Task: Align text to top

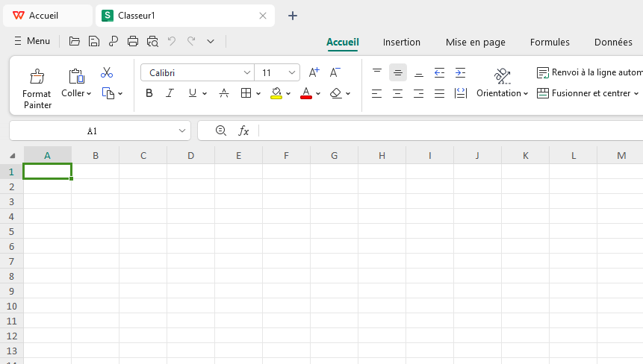Action: click(377, 72)
